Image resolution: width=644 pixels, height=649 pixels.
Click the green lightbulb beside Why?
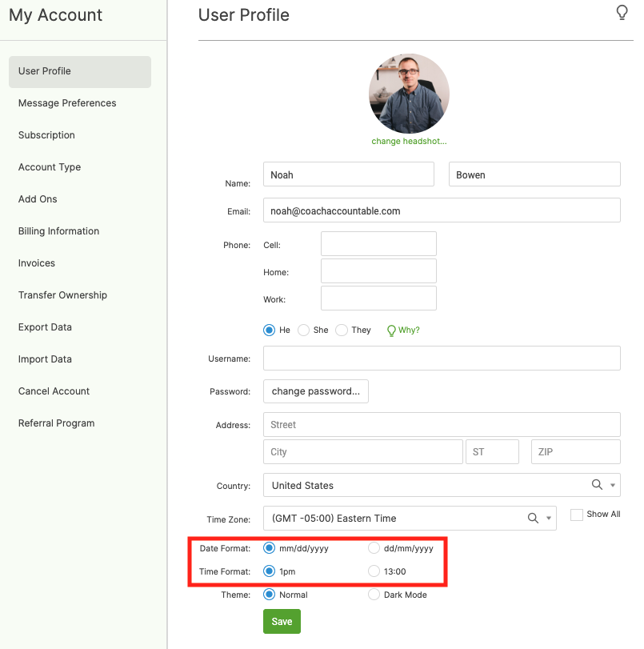pyautogui.click(x=391, y=330)
